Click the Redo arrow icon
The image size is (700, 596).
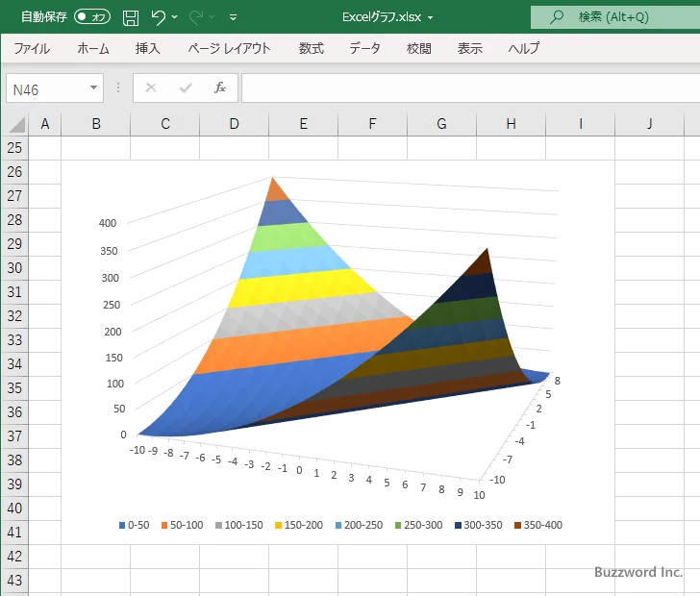[195, 17]
